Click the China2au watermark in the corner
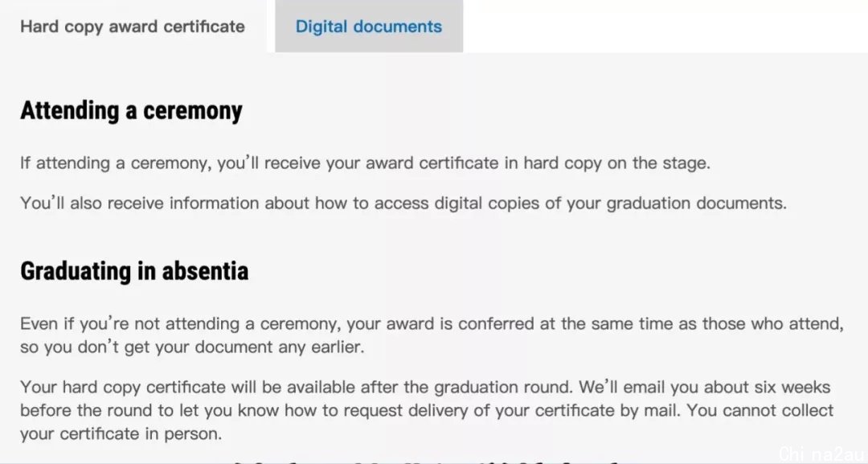 (x=823, y=454)
